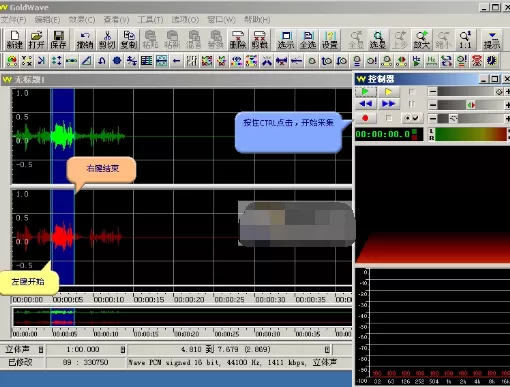Click the L/R level meter
The image size is (510, 387).
tap(470, 134)
